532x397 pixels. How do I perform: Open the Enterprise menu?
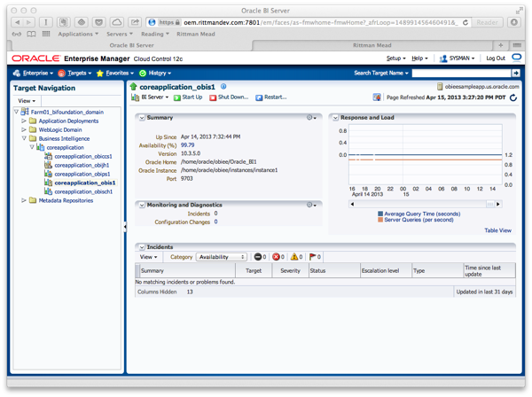33,73
